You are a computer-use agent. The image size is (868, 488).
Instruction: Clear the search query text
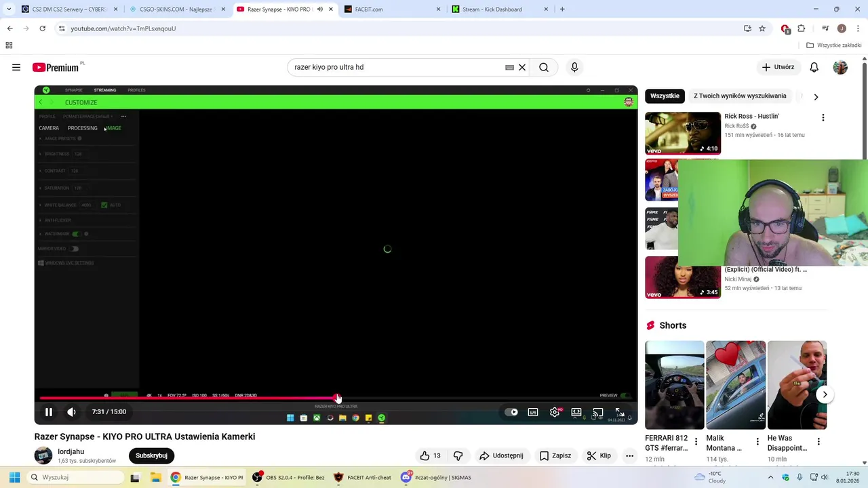pyautogui.click(x=522, y=67)
